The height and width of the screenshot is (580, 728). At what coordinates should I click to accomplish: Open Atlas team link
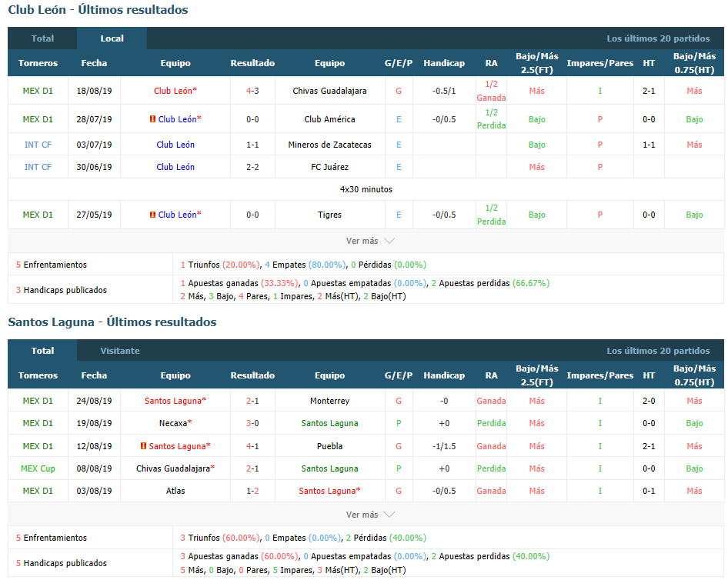click(x=175, y=491)
